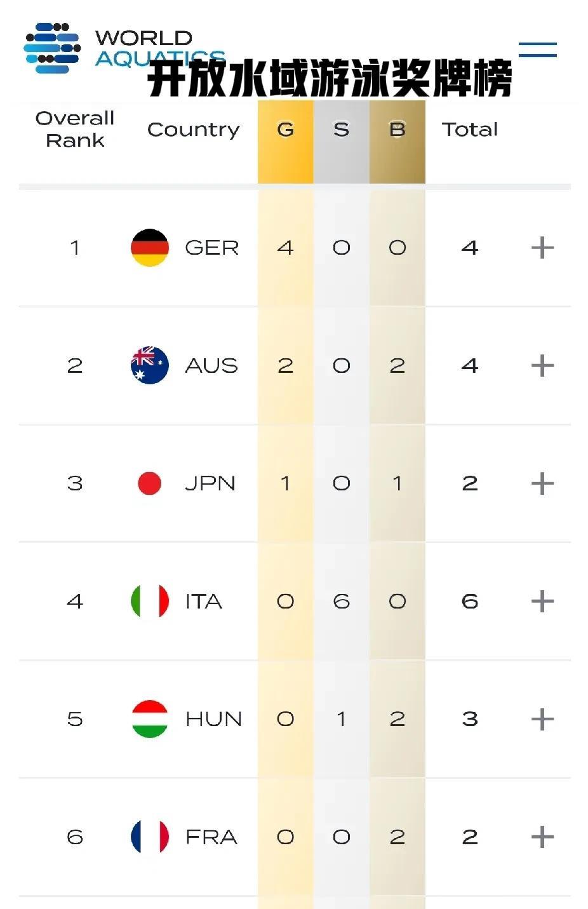Open the hamburger menu

537,50
